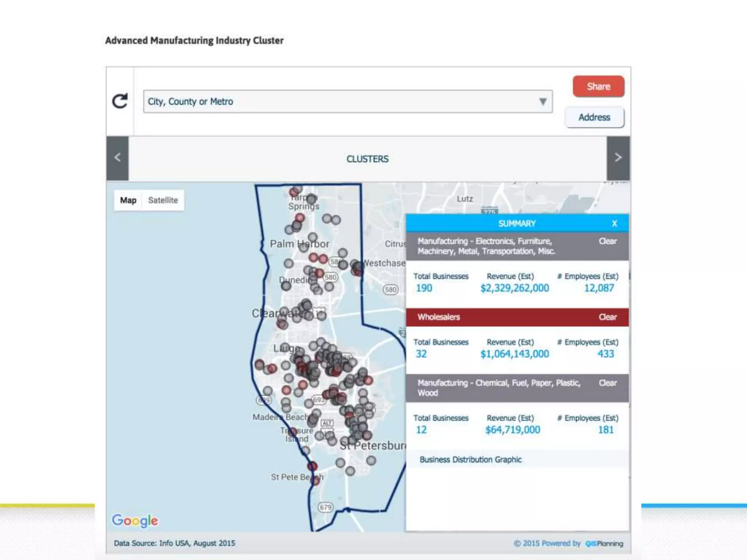Click the Address button
The image size is (747, 560).
(x=594, y=117)
